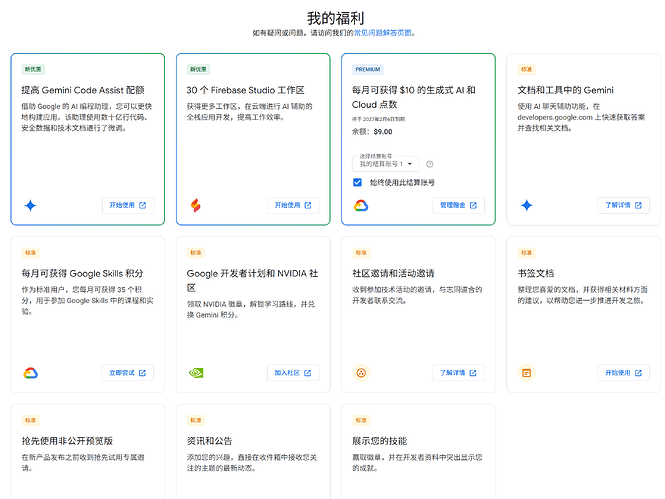
Task: Click the title 资讯和公告
Action: point(210,441)
